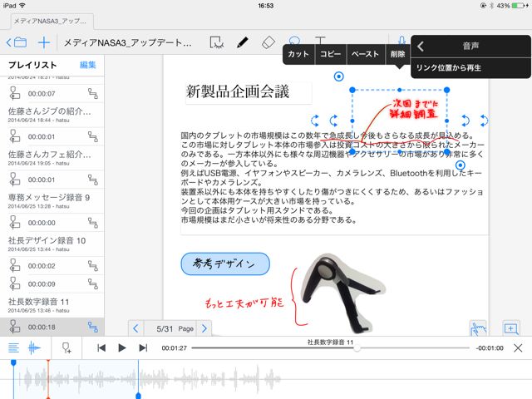Open recording 専務メッセージ録音 9

coord(52,201)
